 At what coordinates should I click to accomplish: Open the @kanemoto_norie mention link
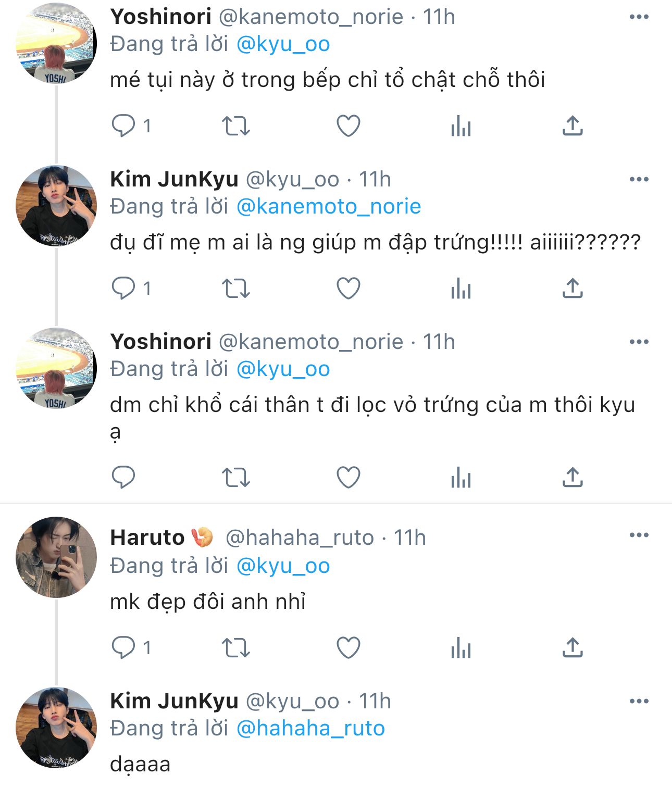pyautogui.click(x=328, y=207)
